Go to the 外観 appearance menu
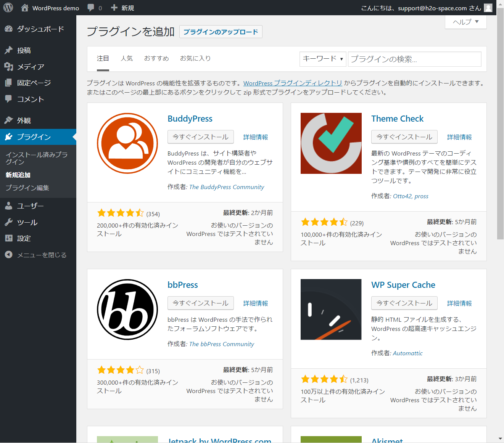504x443 pixels. 24,120
